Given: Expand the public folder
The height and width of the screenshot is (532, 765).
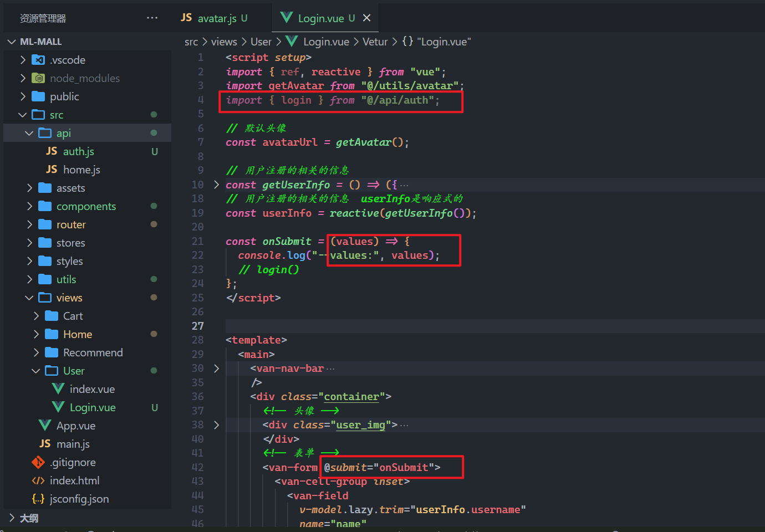Looking at the screenshot, I should [x=23, y=96].
